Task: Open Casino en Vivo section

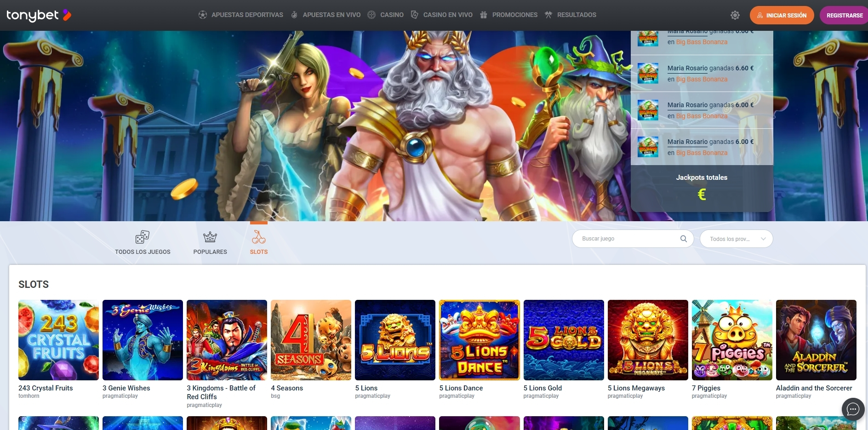Action: (x=448, y=15)
